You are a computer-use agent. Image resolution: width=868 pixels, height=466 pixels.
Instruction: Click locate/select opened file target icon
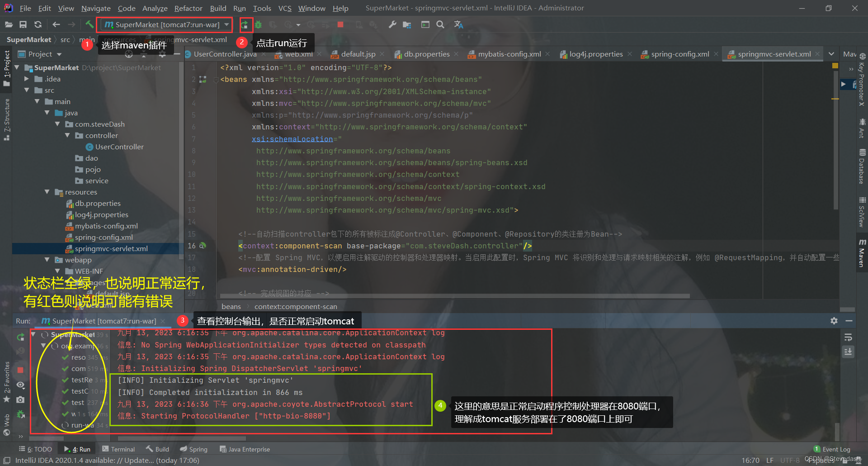click(129, 54)
